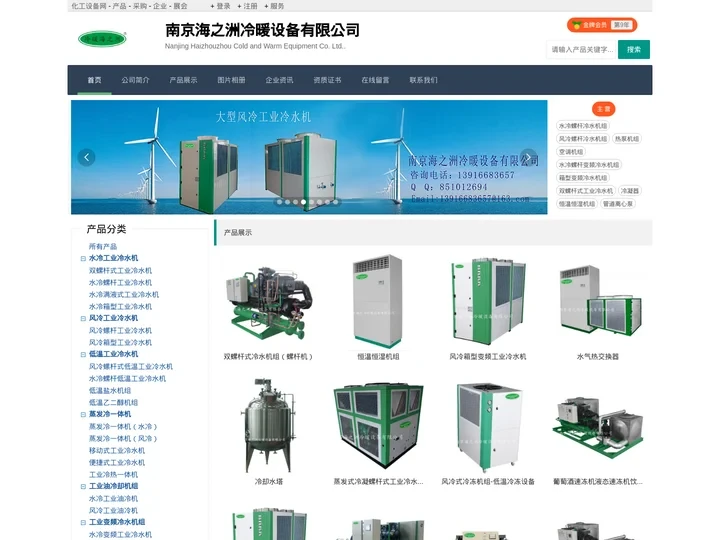Click the 注册 link in top bar
The height and width of the screenshot is (540, 720).
tap(248, 6)
